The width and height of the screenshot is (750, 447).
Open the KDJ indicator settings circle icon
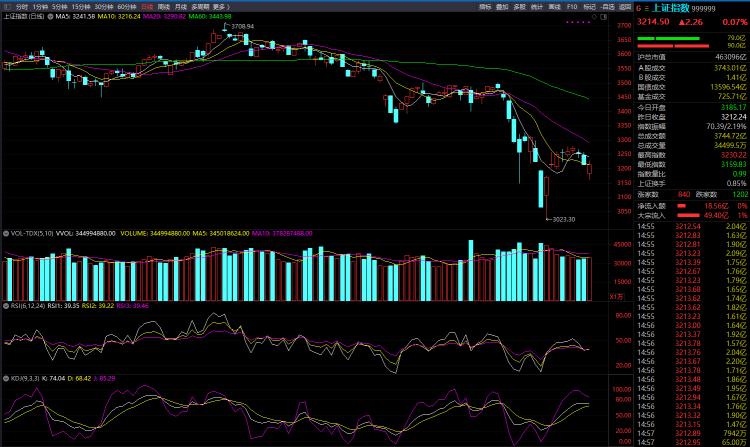(x=6, y=378)
